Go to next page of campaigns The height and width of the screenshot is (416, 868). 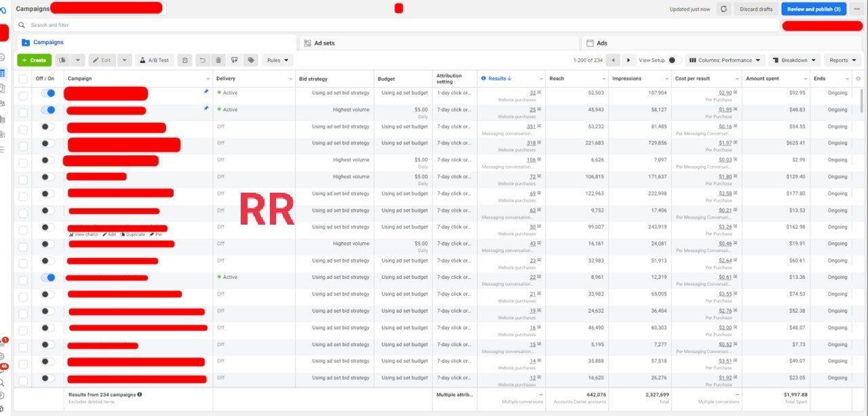(629, 60)
